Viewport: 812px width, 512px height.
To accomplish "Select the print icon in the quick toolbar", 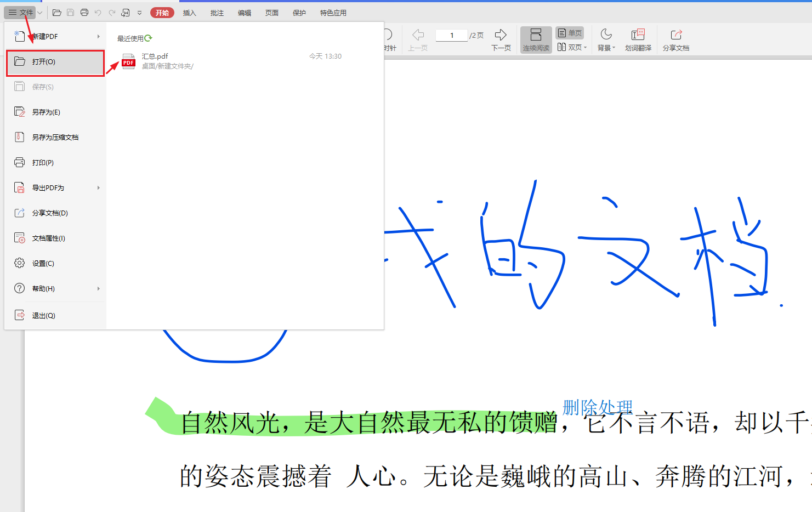I will [x=84, y=12].
